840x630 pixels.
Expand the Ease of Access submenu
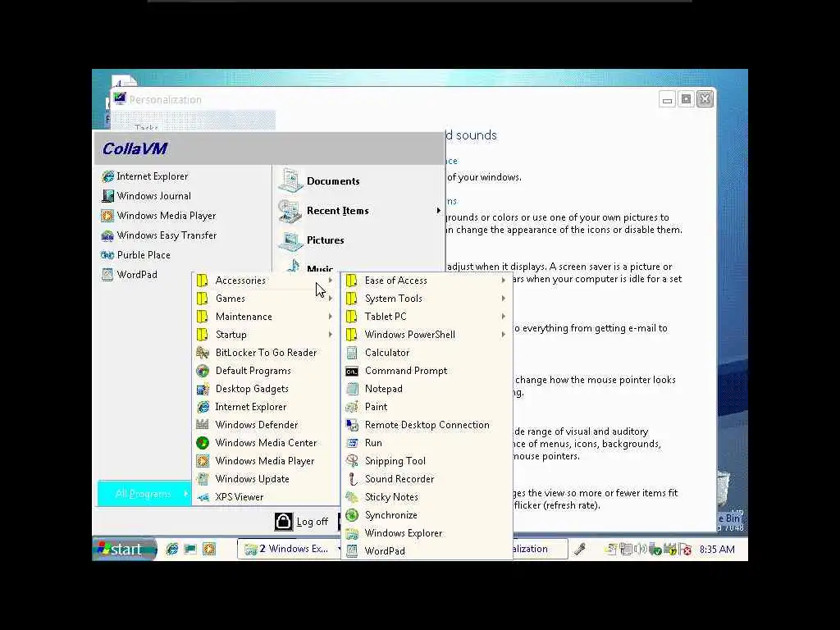coord(427,281)
